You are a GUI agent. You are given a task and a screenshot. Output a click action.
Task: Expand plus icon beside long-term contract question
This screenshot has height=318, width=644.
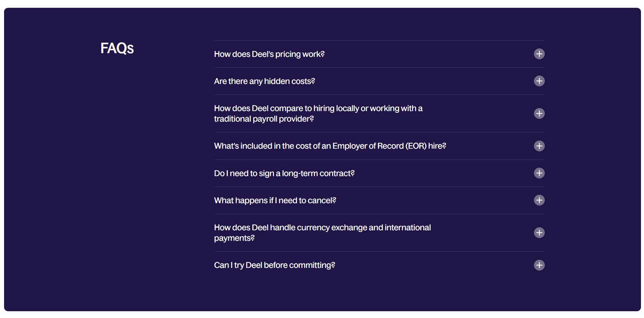539,173
